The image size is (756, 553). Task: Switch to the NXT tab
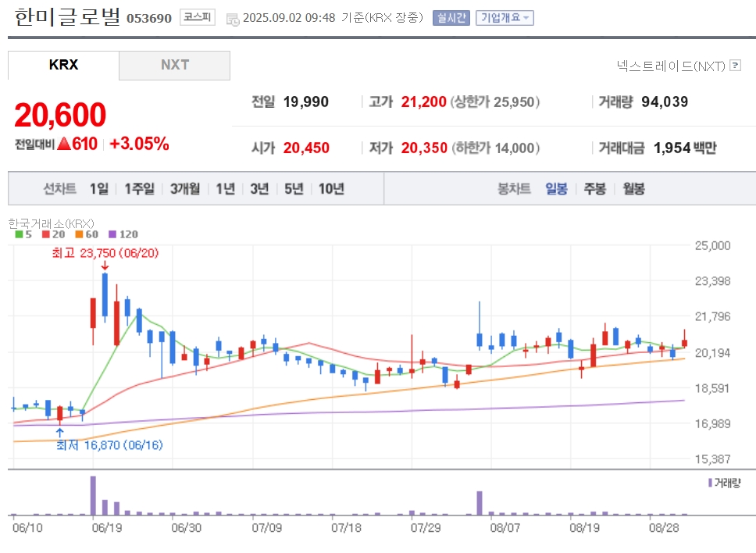174,65
